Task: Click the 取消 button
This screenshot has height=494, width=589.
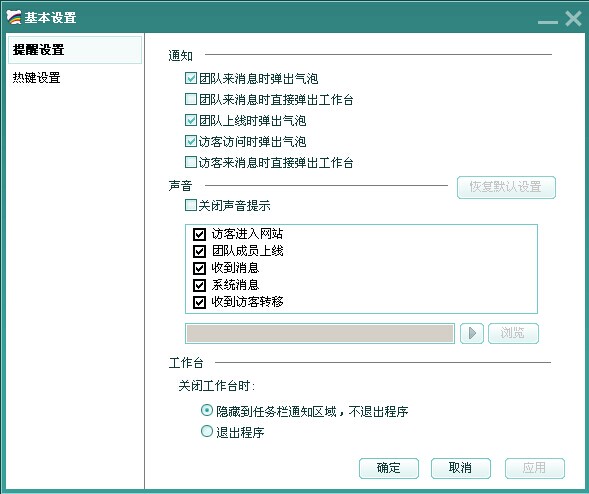Action: pyautogui.click(x=461, y=468)
